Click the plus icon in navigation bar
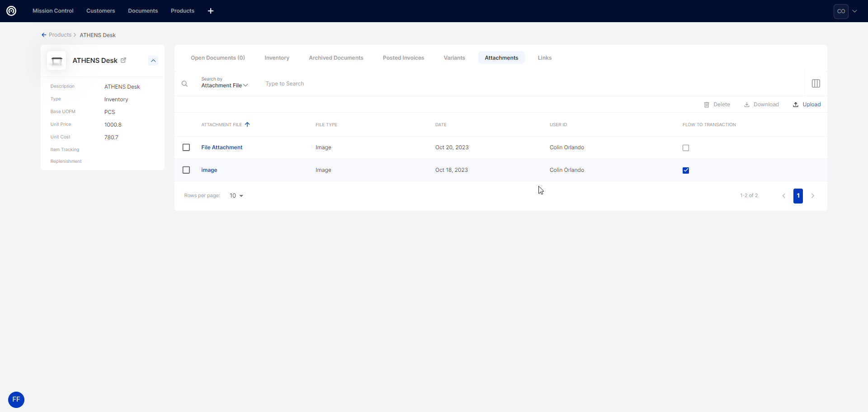The image size is (868, 412). pyautogui.click(x=211, y=11)
